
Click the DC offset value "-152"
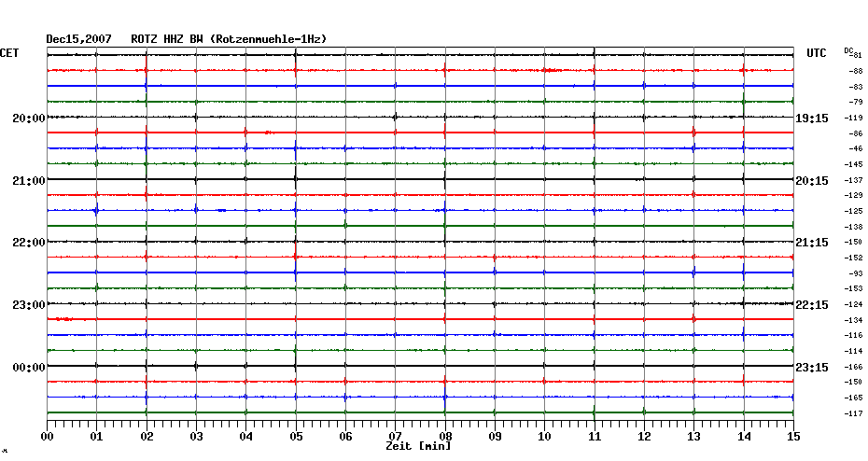(x=854, y=258)
